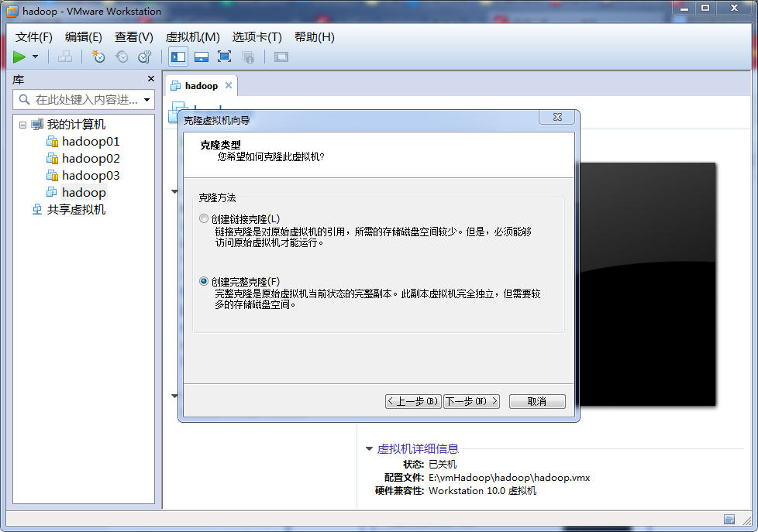
Task: Open the 查看(V) menu
Action: click(x=133, y=37)
